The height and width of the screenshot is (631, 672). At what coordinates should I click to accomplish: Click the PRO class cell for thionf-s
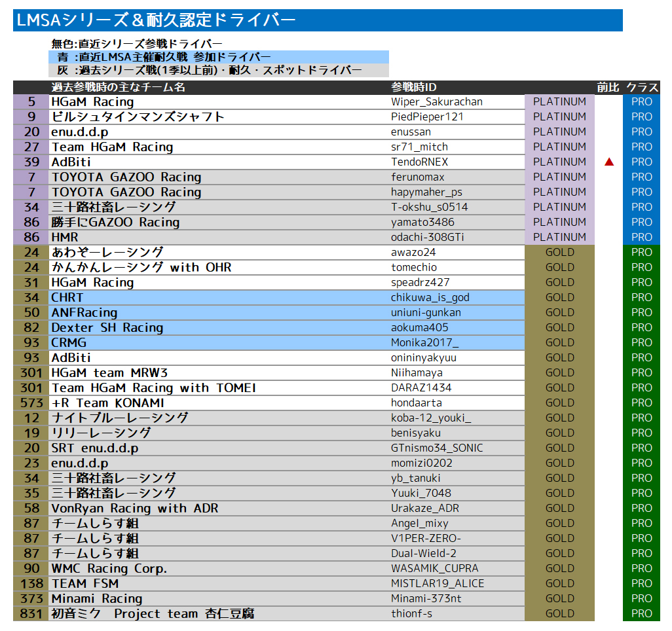point(642,613)
